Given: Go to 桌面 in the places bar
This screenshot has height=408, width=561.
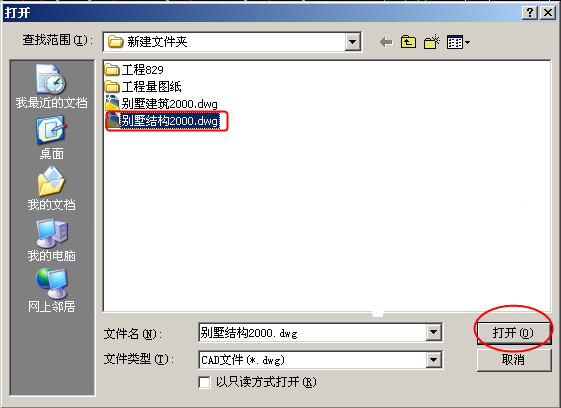Looking at the screenshot, I should [52, 138].
